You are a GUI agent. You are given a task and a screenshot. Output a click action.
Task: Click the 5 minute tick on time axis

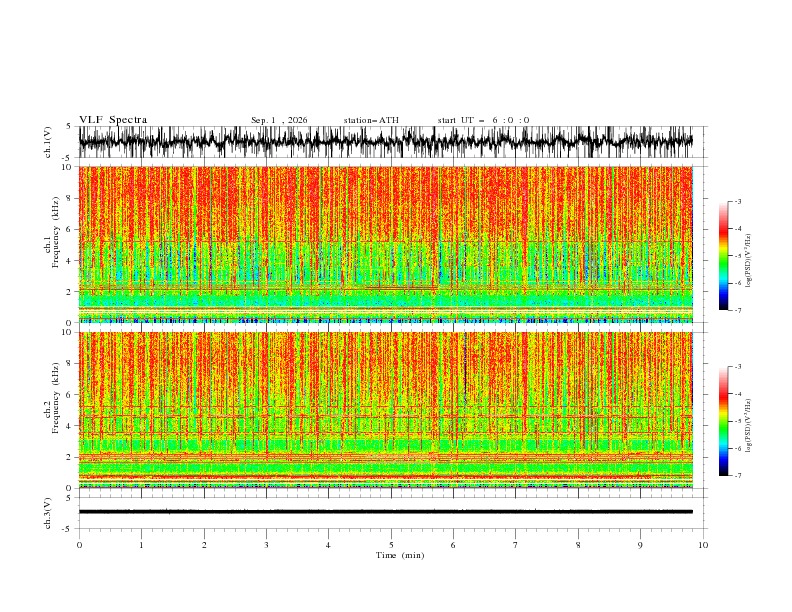(391, 545)
